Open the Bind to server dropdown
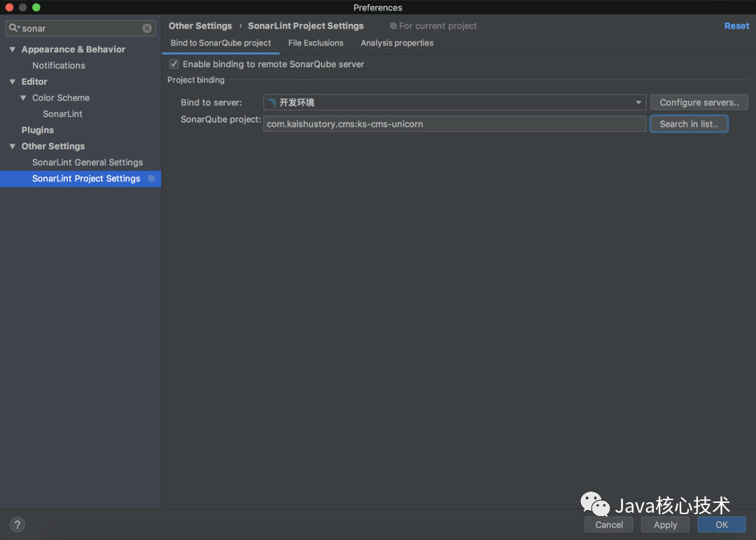Viewport: 756px width, 540px height. [x=455, y=102]
